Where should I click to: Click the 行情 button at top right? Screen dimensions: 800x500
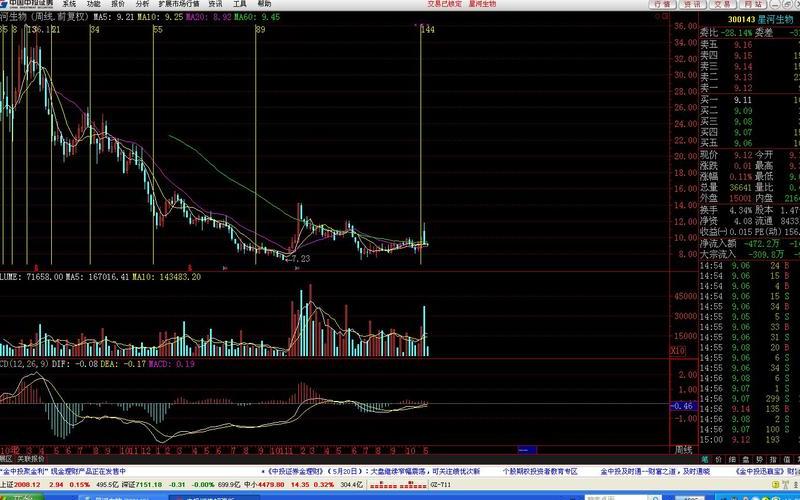661,4
